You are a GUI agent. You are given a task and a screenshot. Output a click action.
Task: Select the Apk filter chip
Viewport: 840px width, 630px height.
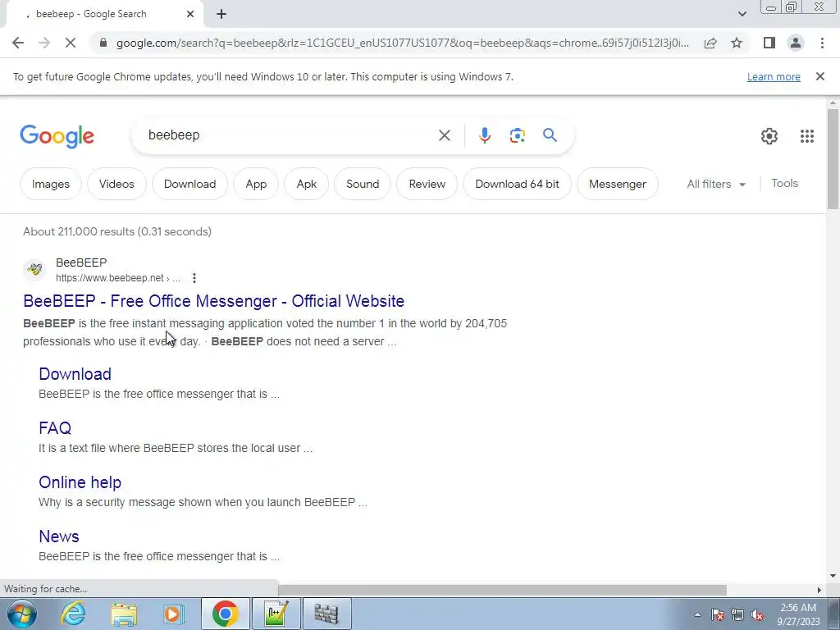pos(307,184)
